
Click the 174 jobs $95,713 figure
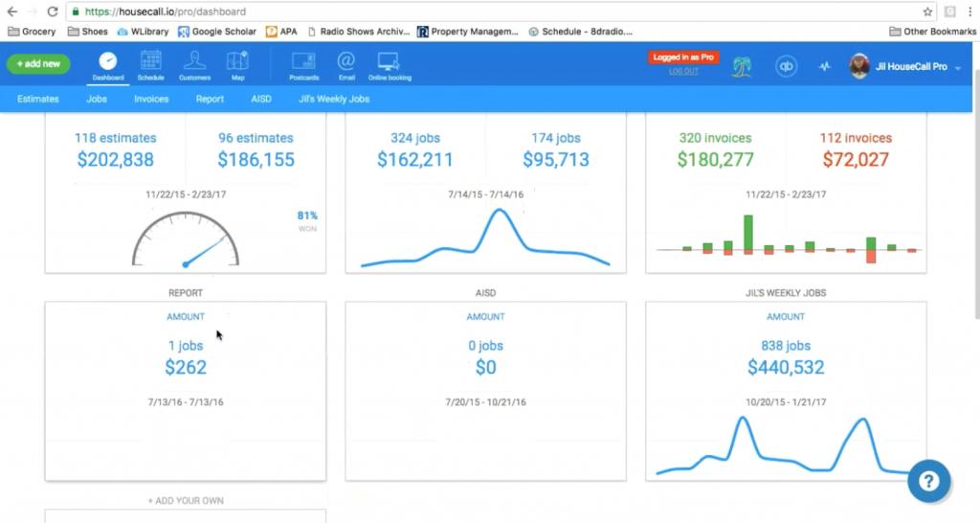pyautogui.click(x=556, y=150)
